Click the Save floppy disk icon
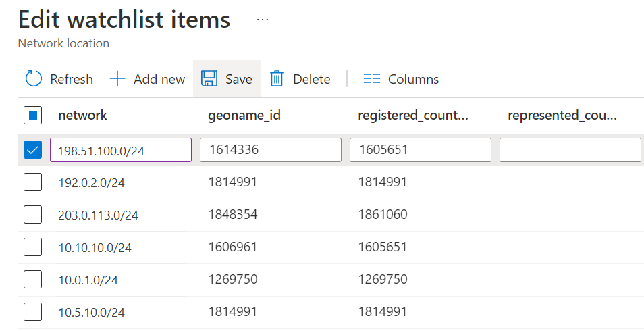 209,79
